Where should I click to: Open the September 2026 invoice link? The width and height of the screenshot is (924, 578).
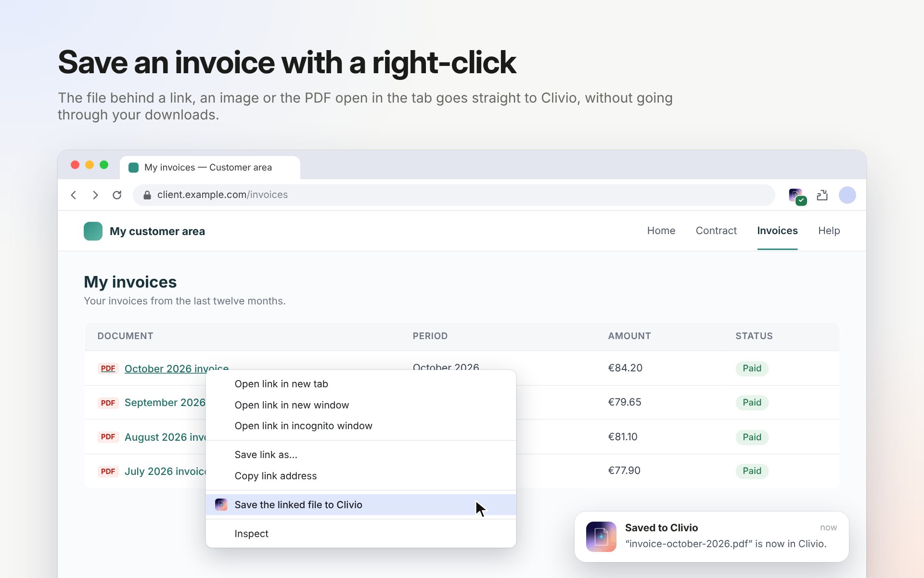click(x=165, y=403)
